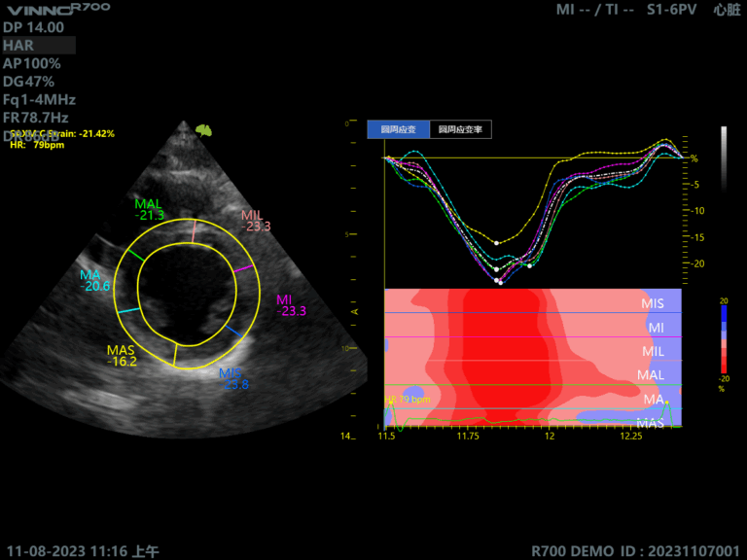Screen dimensions: 747x560
Task: Click the VINNO R700 logo
Action: 56,9
